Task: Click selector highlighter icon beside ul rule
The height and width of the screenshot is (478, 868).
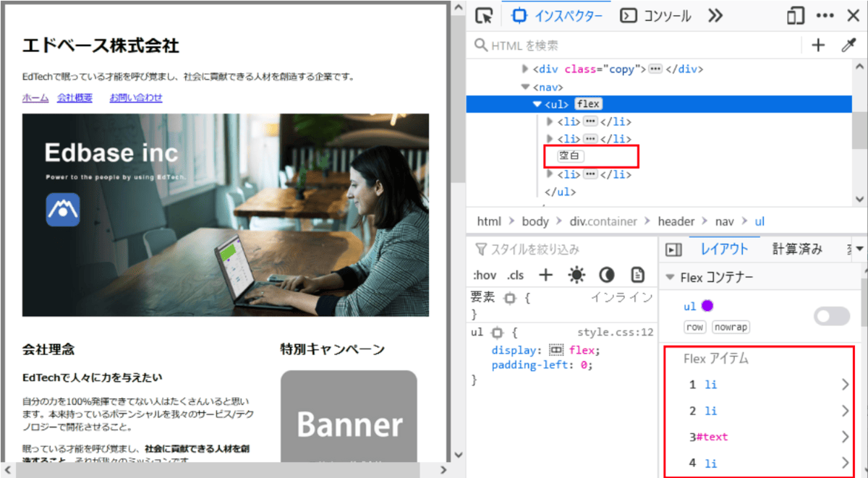Action: pyautogui.click(x=496, y=333)
